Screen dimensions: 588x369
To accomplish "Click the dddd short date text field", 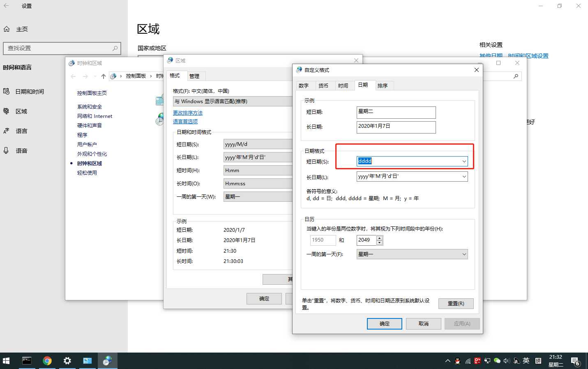I will coord(408,161).
